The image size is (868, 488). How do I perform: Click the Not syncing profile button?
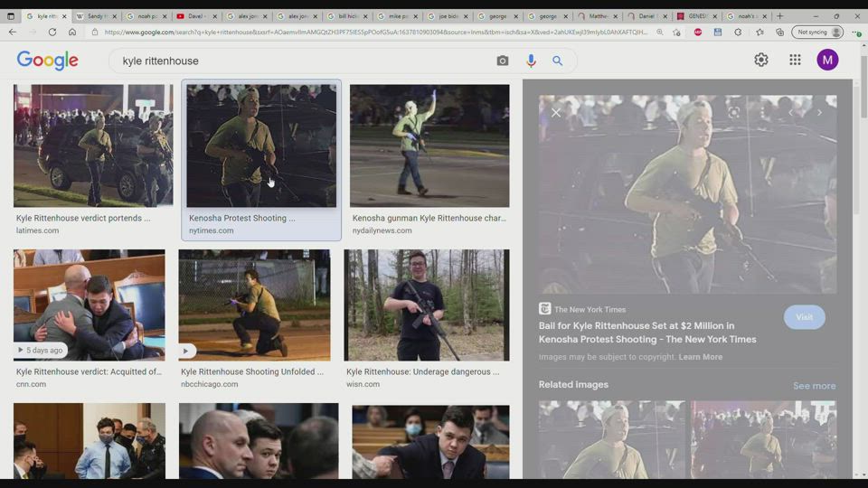817,32
